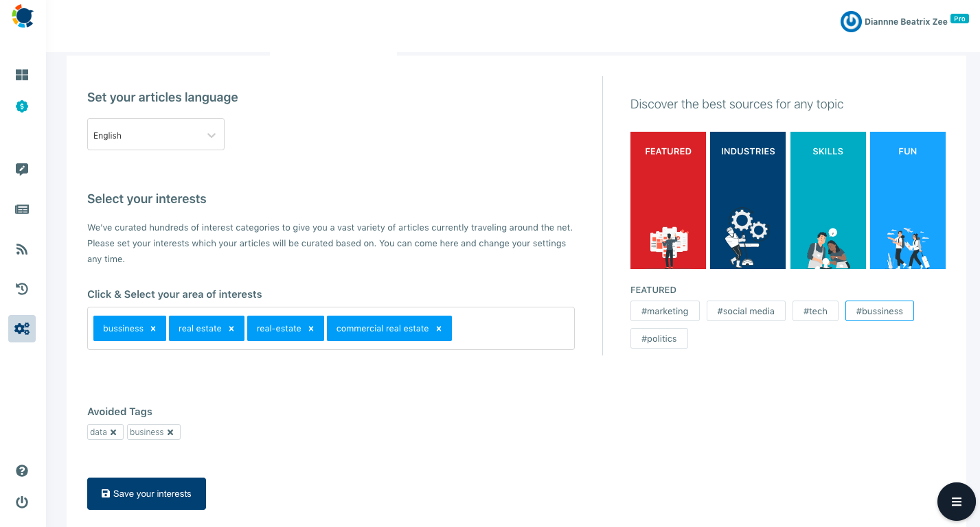Open the app logo home link

tap(23, 16)
